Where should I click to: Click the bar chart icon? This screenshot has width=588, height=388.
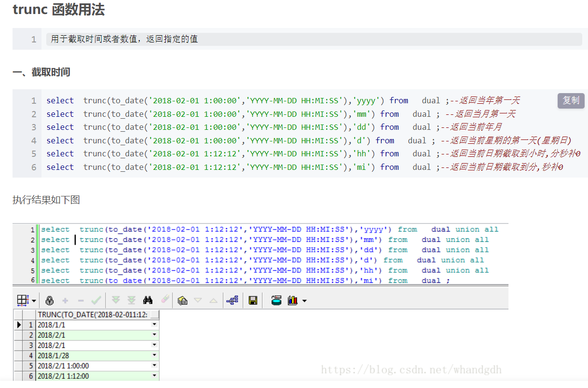[293, 301]
